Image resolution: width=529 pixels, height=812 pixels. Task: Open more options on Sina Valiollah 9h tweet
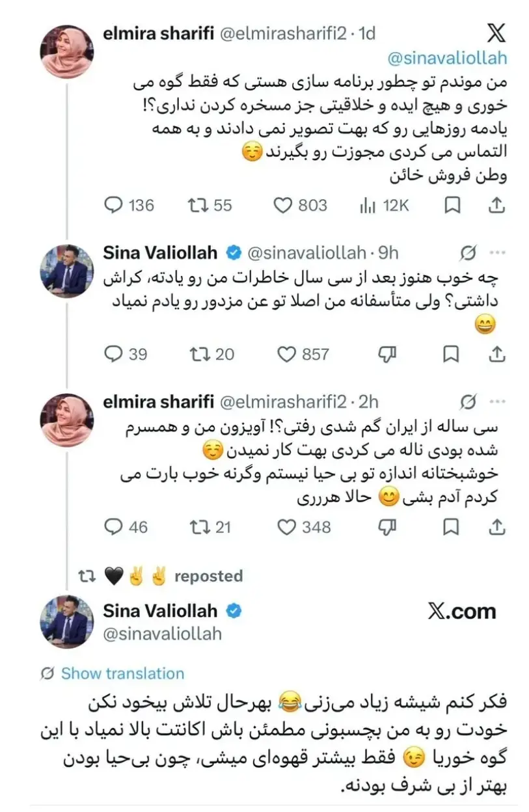coord(496,252)
